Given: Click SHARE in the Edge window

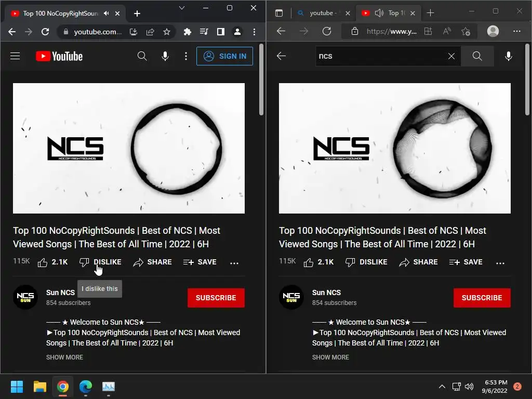Looking at the screenshot, I should (x=418, y=262).
